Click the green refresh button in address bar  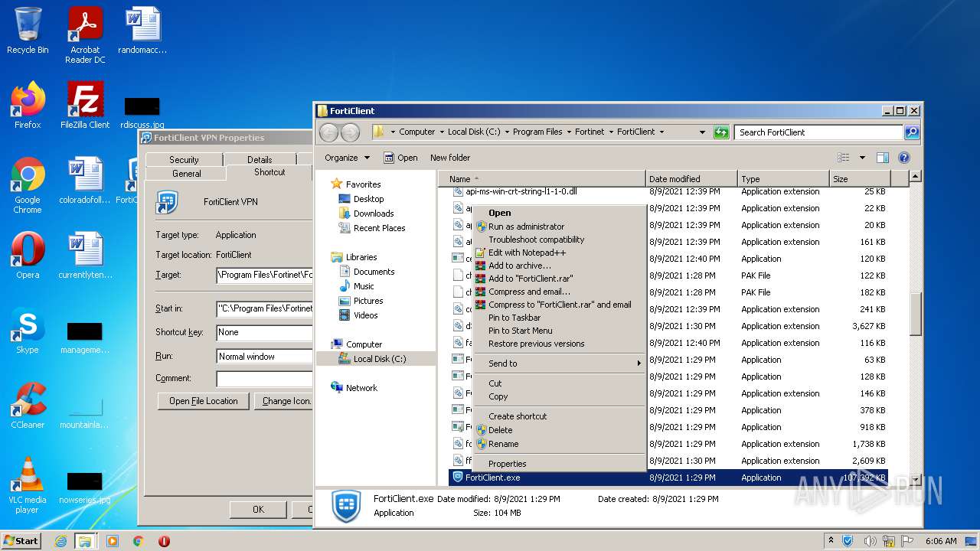[720, 132]
